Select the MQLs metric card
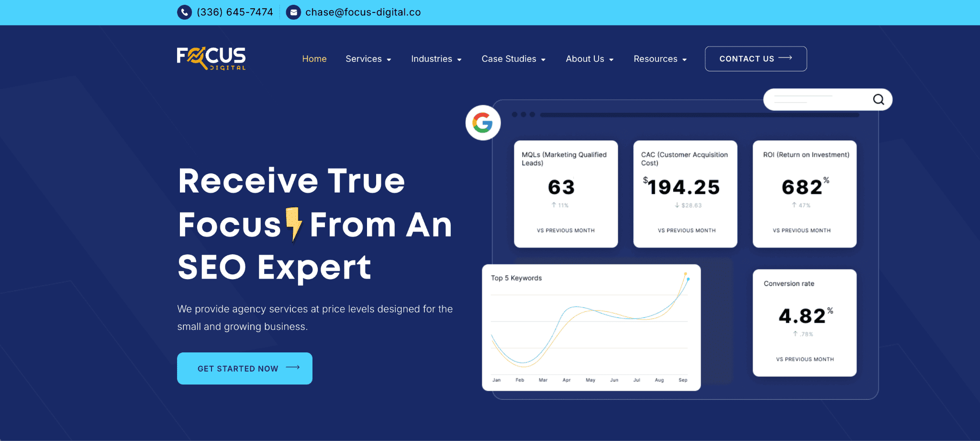The width and height of the screenshot is (980, 441). [566, 194]
